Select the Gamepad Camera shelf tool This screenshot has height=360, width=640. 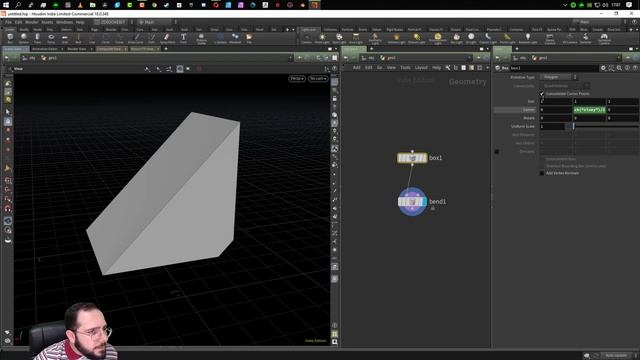[x=604, y=39]
